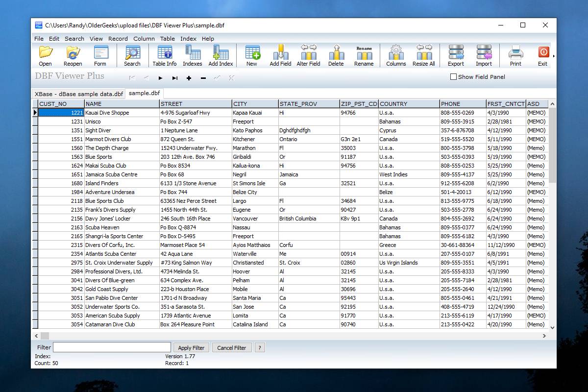588x392 pixels.
Task: Insert record with plus navigator button
Action: 189,78
